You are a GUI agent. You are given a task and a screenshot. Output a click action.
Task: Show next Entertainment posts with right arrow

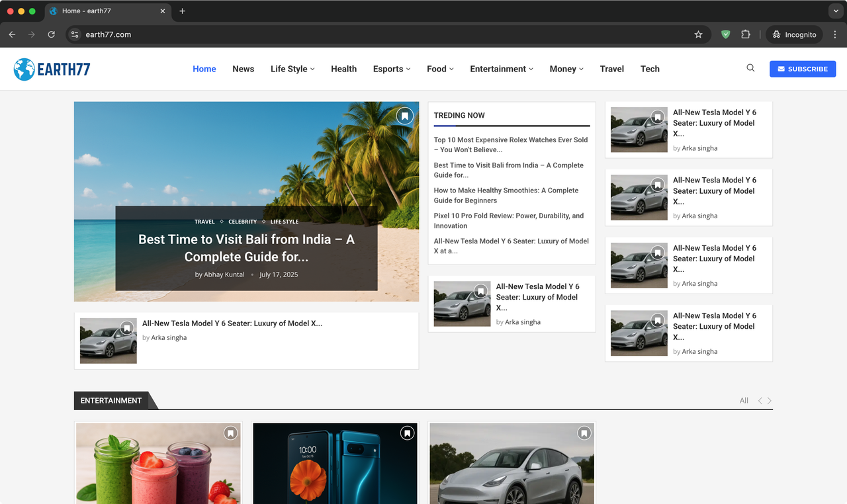click(770, 401)
